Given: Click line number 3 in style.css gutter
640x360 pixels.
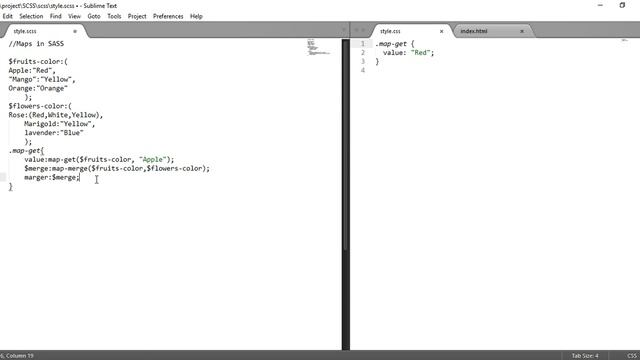Looking at the screenshot, I should [x=363, y=62].
